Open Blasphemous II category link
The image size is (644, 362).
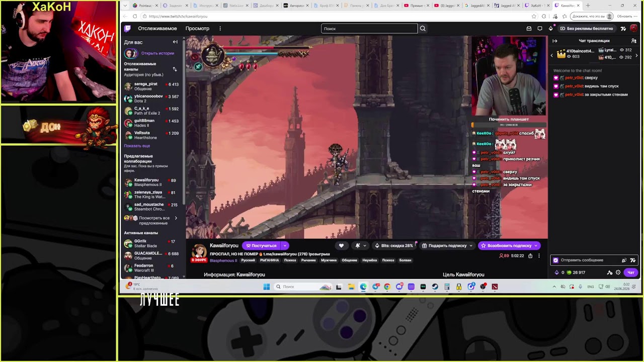pyautogui.click(x=223, y=260)
